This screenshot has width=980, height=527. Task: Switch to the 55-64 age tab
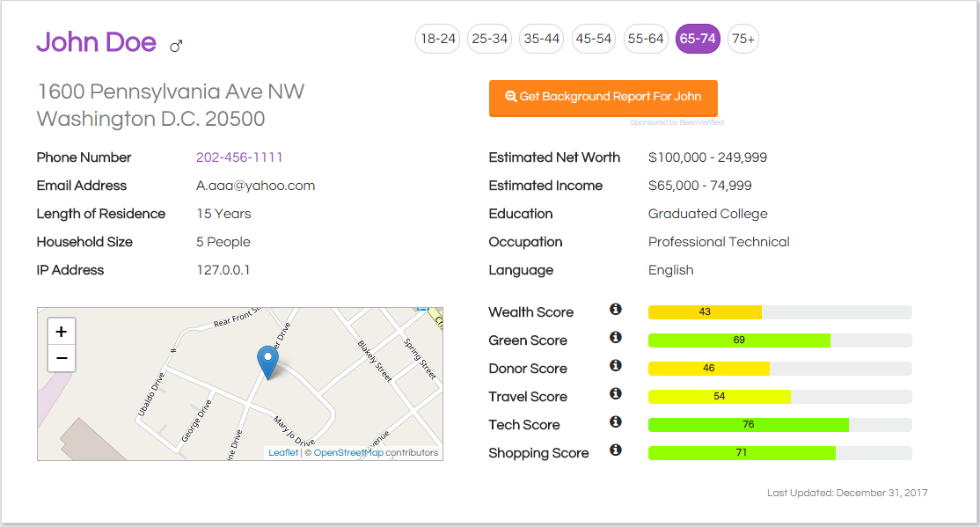[645, 39]
